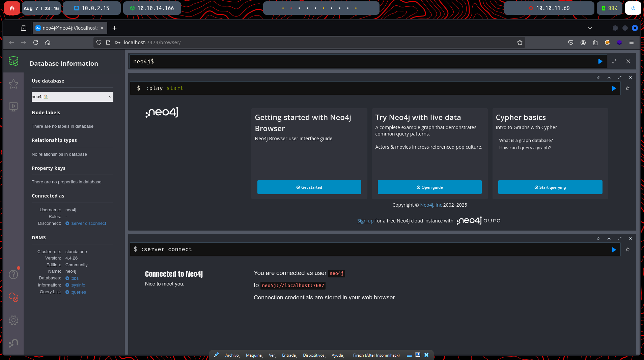Collapse the :server connect frame
This screenshot has height=360, width=644.
609,239
